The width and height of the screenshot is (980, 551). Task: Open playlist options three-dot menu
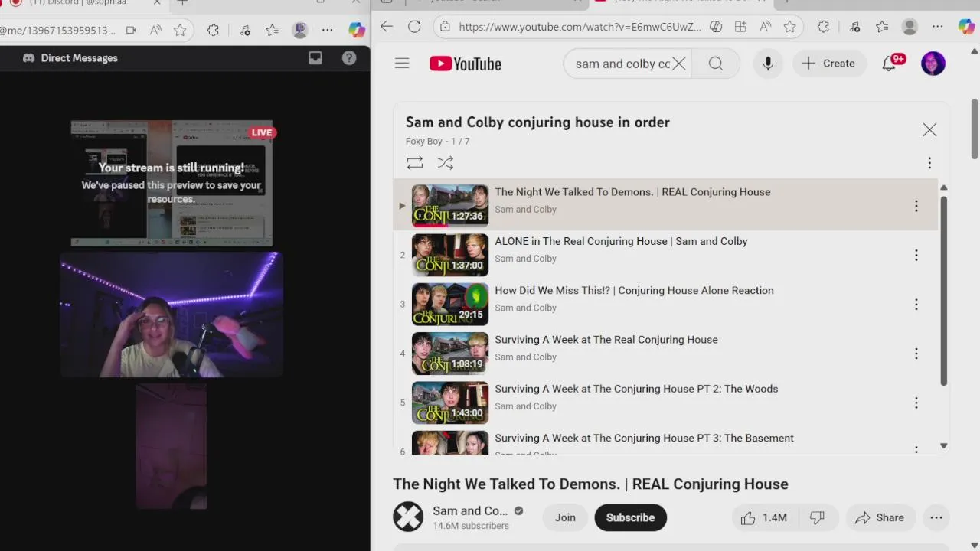[929, 163]
